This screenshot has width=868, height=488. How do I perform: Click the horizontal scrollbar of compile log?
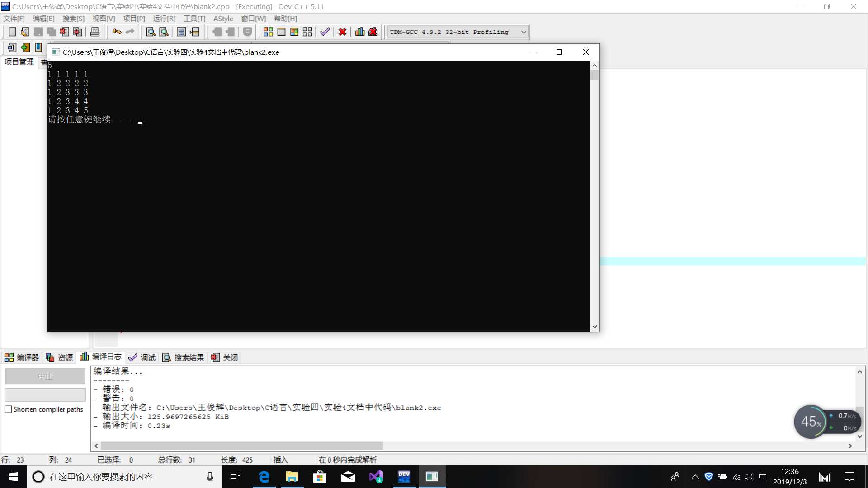[x=242, y=446]
